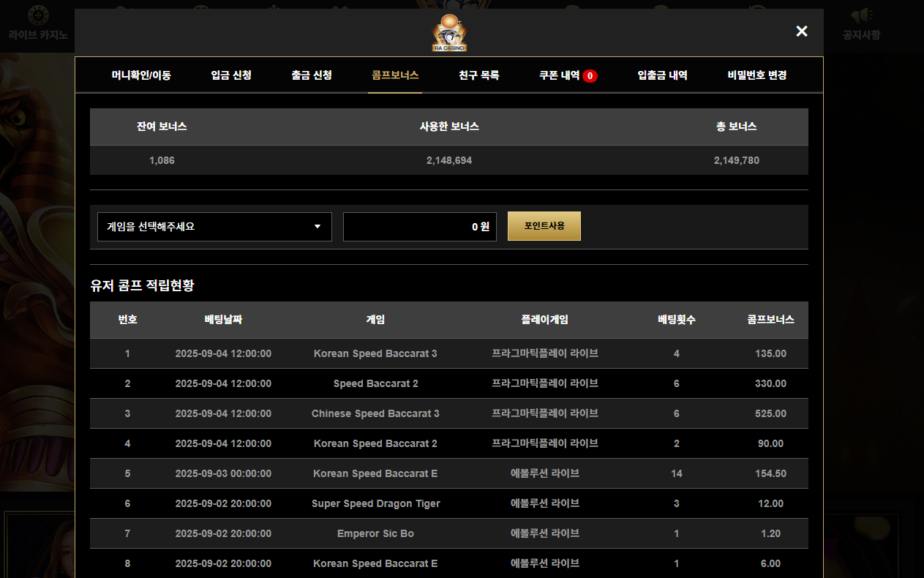Switch to the 머니확인/이동 tab
Viewport: 924px width, 578px height.
pos(141,75)
